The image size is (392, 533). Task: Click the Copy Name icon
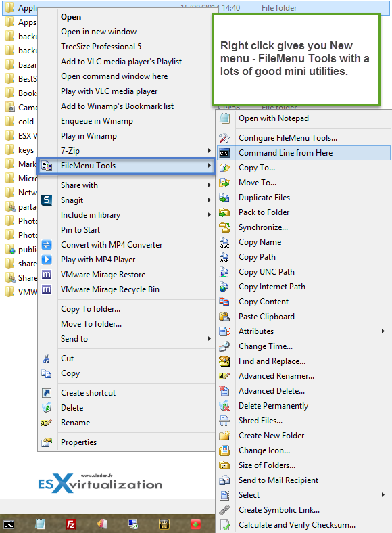point(224,242)
